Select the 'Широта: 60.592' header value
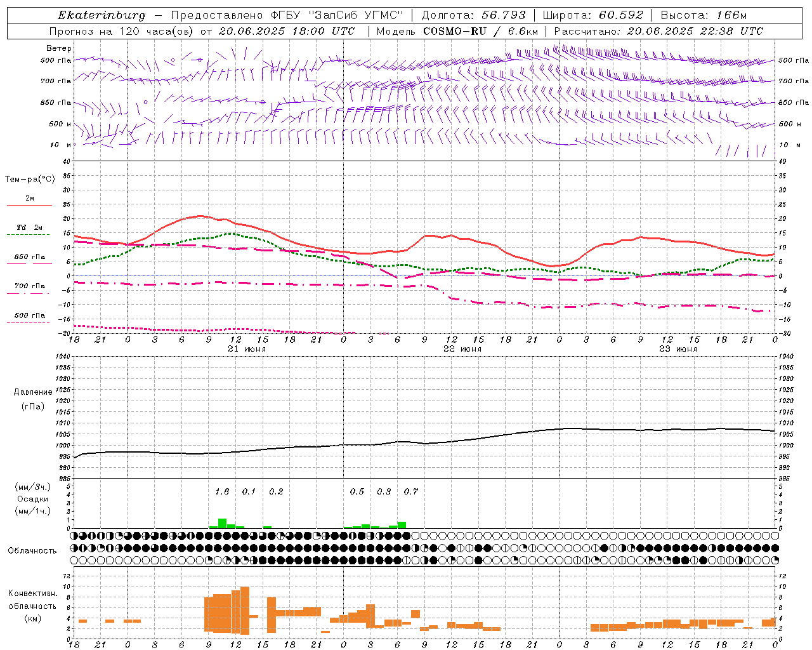Image resolution: width=812 pixels, height=650 pixels. click(593, 15)
